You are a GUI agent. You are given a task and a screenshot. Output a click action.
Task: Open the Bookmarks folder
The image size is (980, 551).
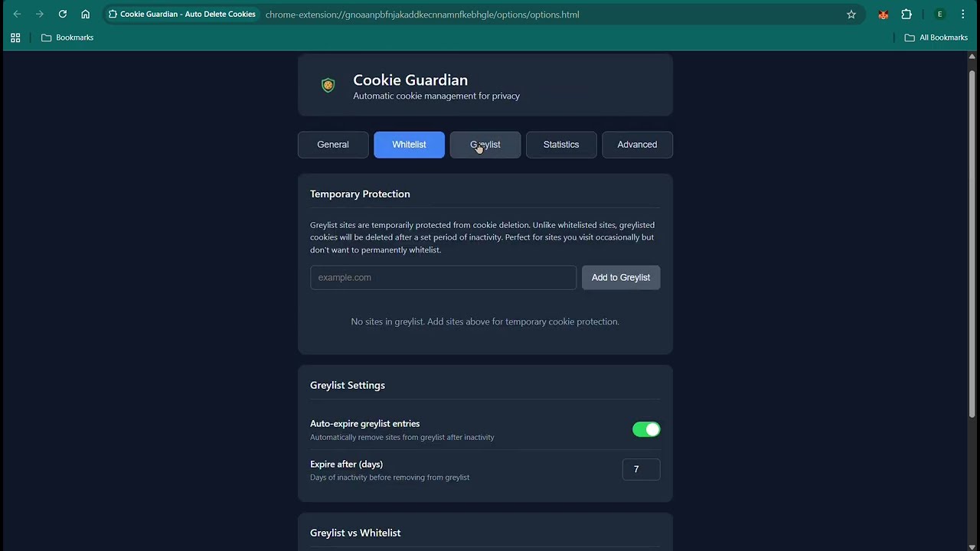point(67,37)
